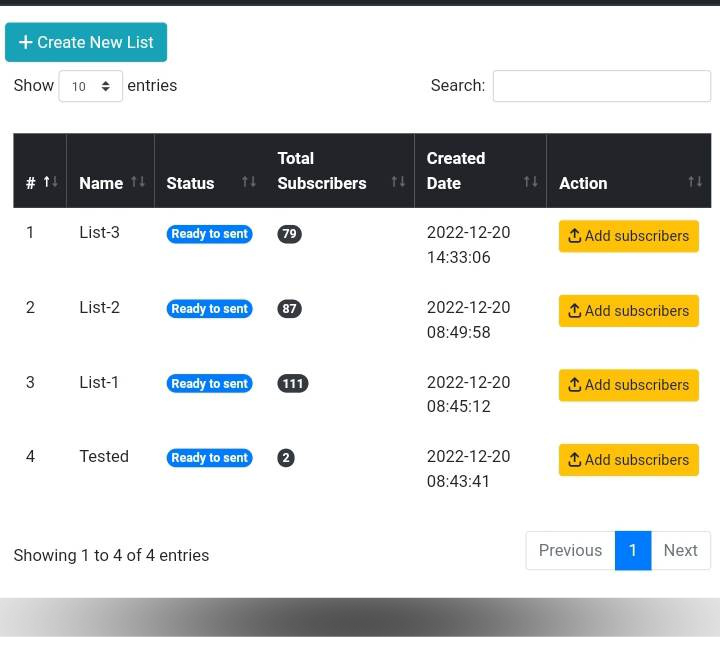Screen dimensions: 720x649
Task: Click the upload icon in List-2's button
Action: [x=574, y=310]
